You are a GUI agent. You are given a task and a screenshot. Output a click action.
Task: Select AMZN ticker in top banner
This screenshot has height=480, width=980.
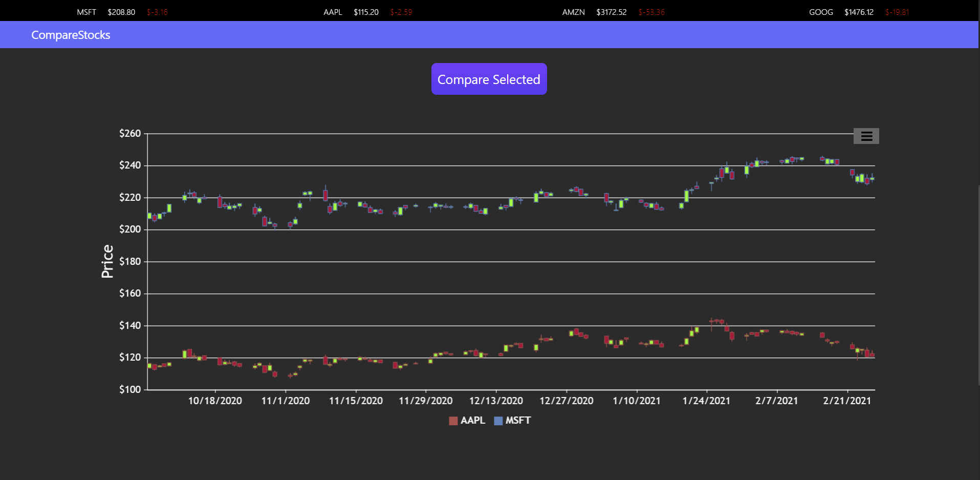coord(573,12)
